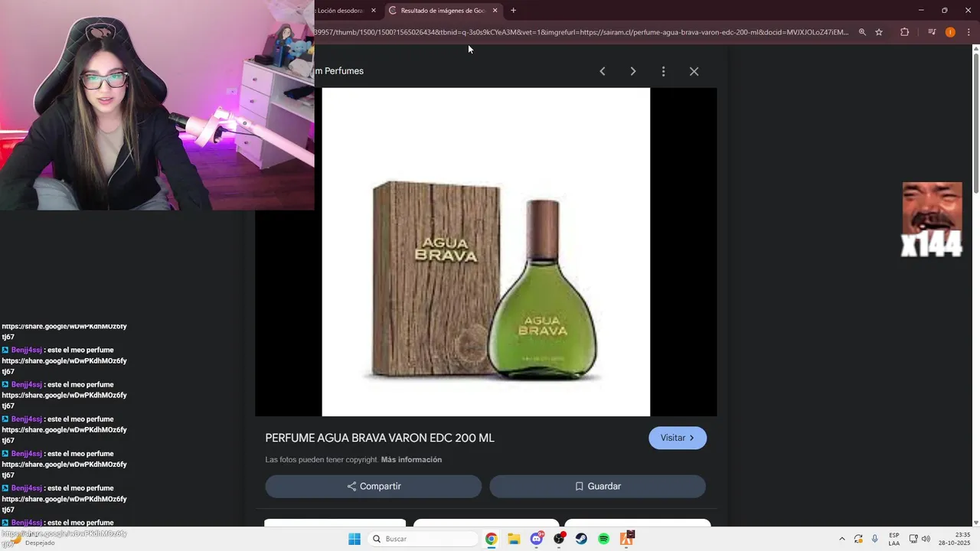Open Chrome from the taskbar
This screenshot has width=980, height=551.
[x=492, y=539]
